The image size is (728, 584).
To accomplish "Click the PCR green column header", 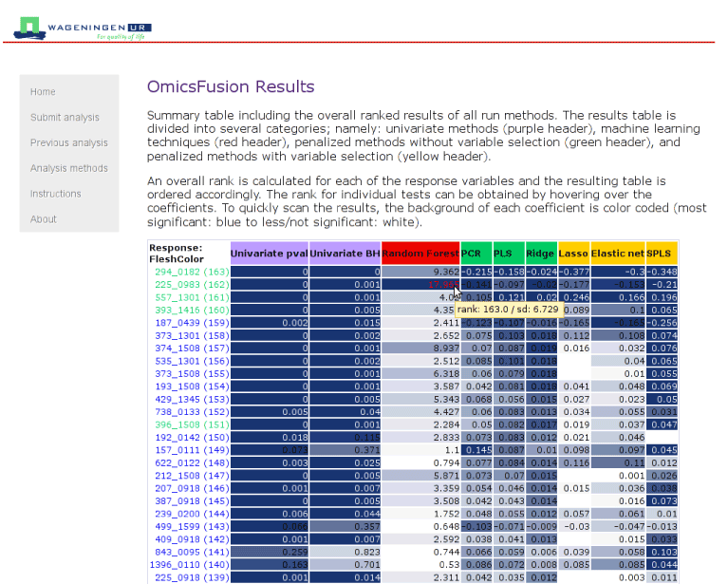I will click(475, 254).
